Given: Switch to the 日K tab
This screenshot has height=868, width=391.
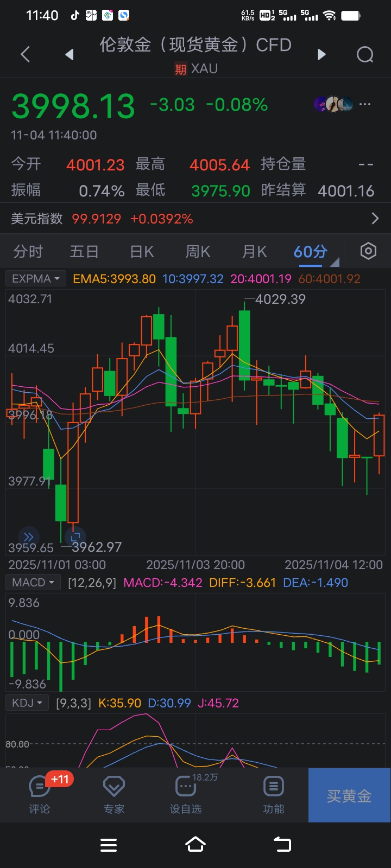Looking at the screenshot, I should point(142,252).
